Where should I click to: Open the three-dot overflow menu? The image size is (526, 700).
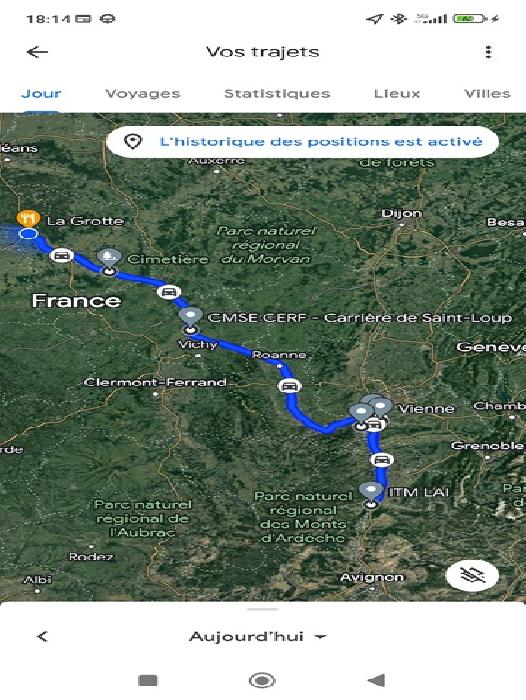click(488, 52)
